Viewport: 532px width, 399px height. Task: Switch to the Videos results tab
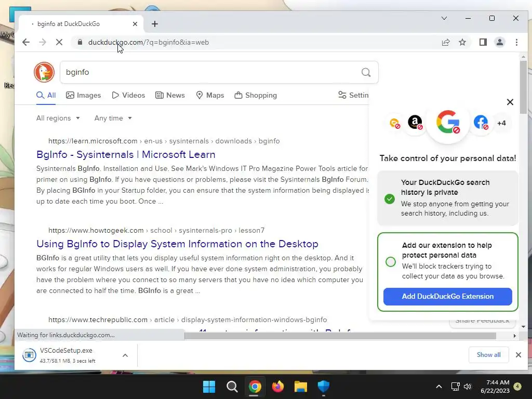(x=128, y=96)
